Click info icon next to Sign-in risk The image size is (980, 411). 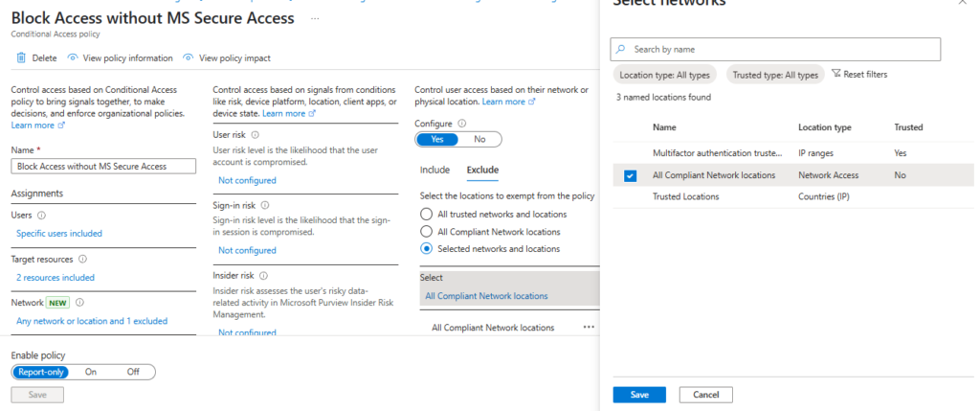pos(265,205)
